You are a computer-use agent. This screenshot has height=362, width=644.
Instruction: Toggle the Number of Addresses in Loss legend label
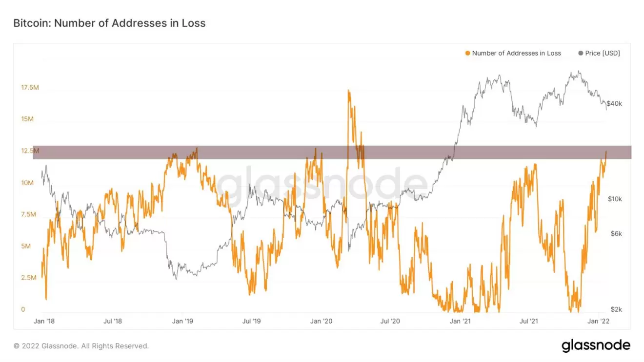click(x=516, y=53)
